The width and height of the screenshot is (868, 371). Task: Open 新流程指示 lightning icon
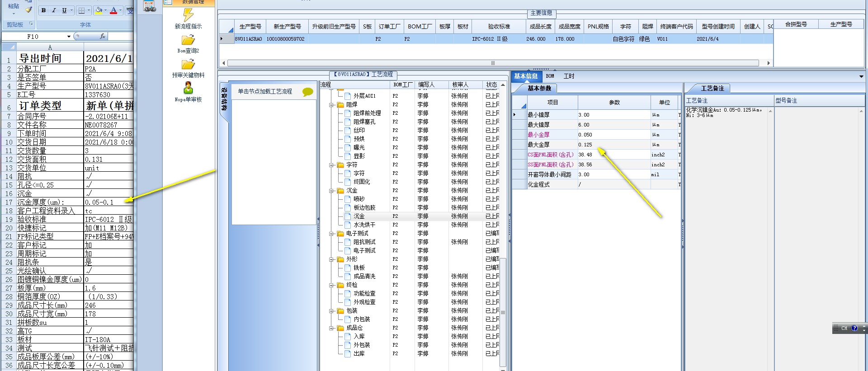click(188, 15)
